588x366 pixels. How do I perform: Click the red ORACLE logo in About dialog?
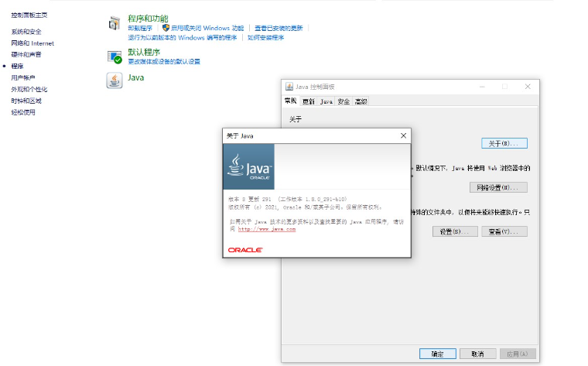click(245, 250)
